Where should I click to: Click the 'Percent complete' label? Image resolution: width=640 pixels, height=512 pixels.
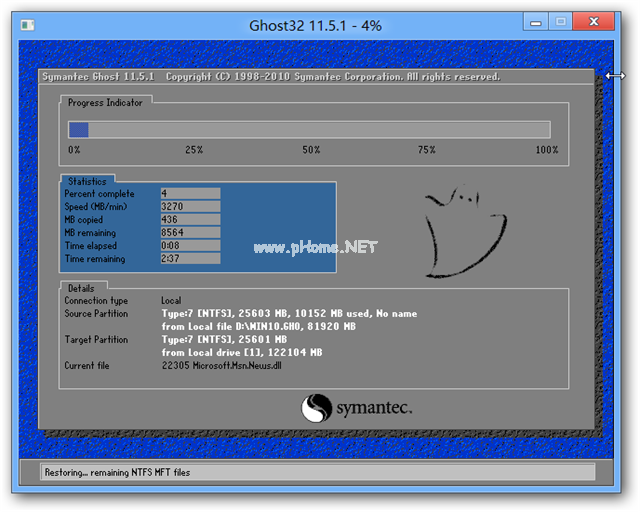point(99,194)
